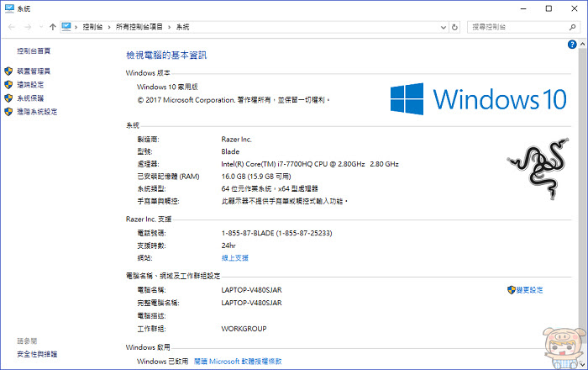
Task: Close the 系統 window
Action: 574,8
